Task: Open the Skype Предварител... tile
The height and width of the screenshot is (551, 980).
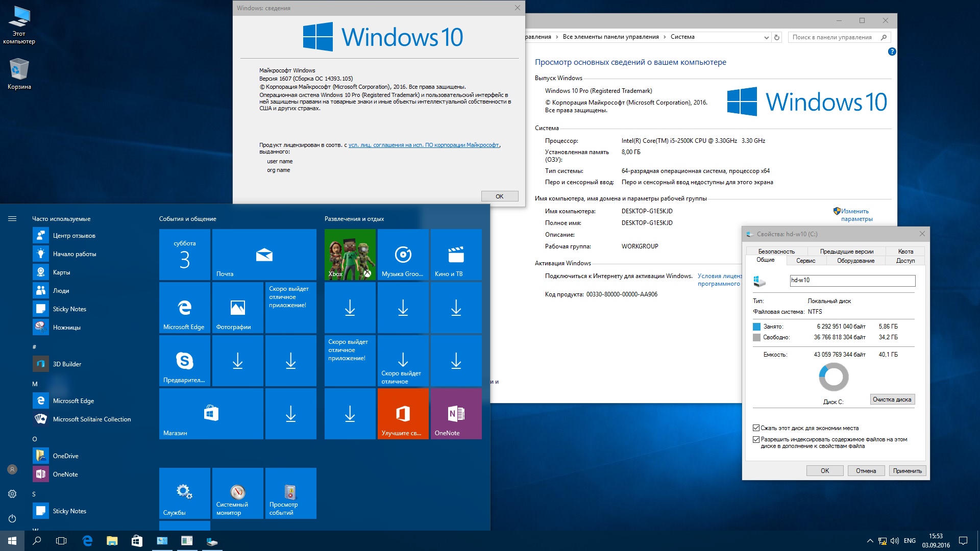Action: (184, 360)
